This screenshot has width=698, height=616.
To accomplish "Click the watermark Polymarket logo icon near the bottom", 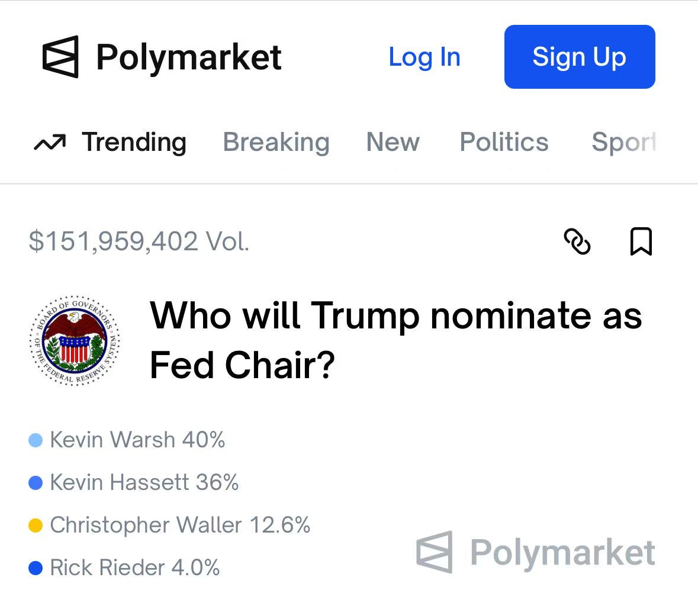I will coord(435,552).
